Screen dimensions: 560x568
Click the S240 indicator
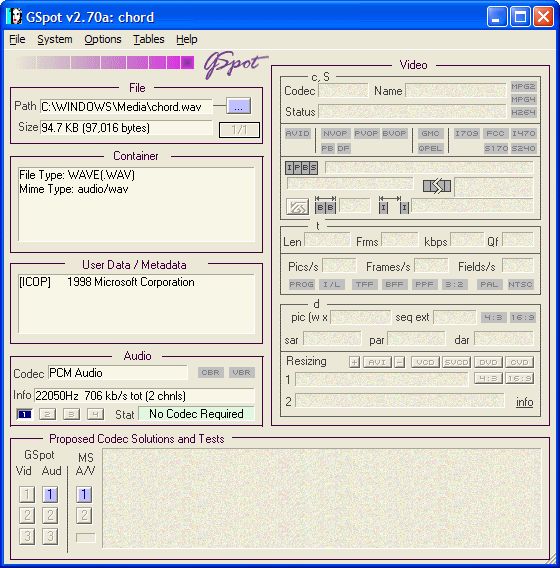[x=523, y=148]
